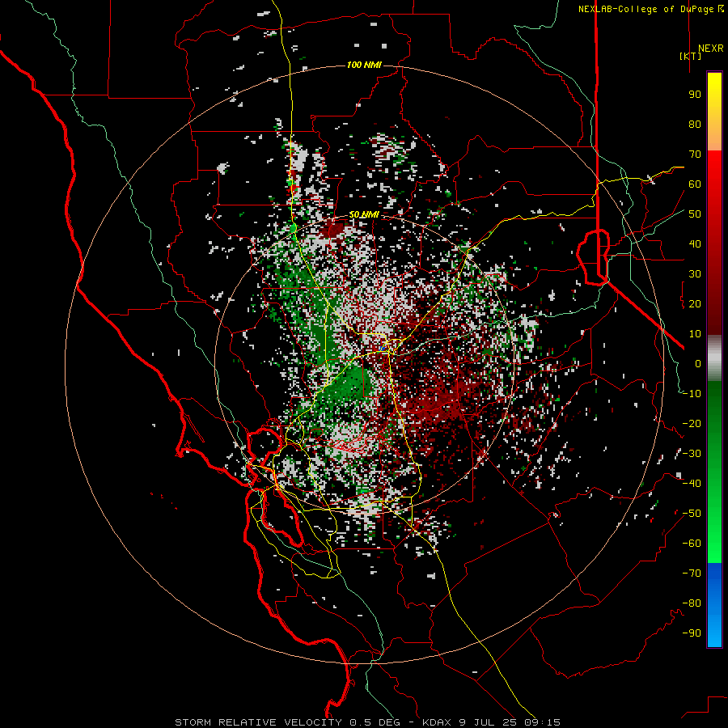Click the [KT] units label
Screen dimensions: 728x728
coord(691,56)
